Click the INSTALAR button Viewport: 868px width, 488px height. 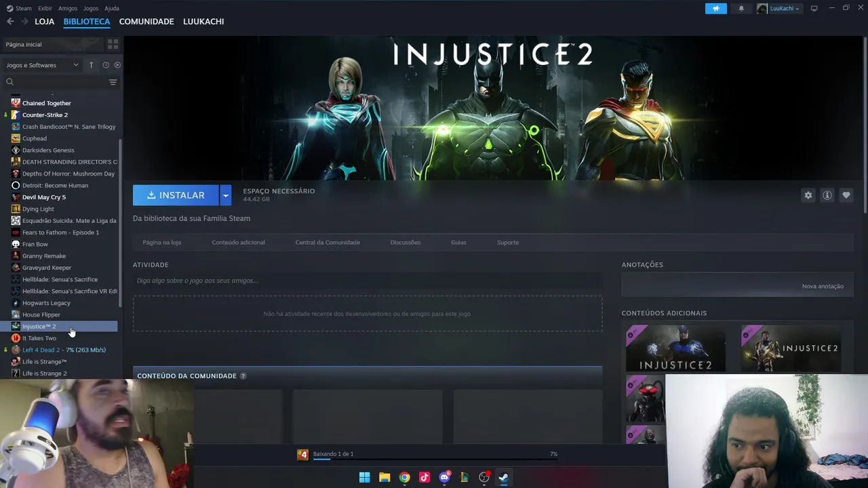(176, 195)
